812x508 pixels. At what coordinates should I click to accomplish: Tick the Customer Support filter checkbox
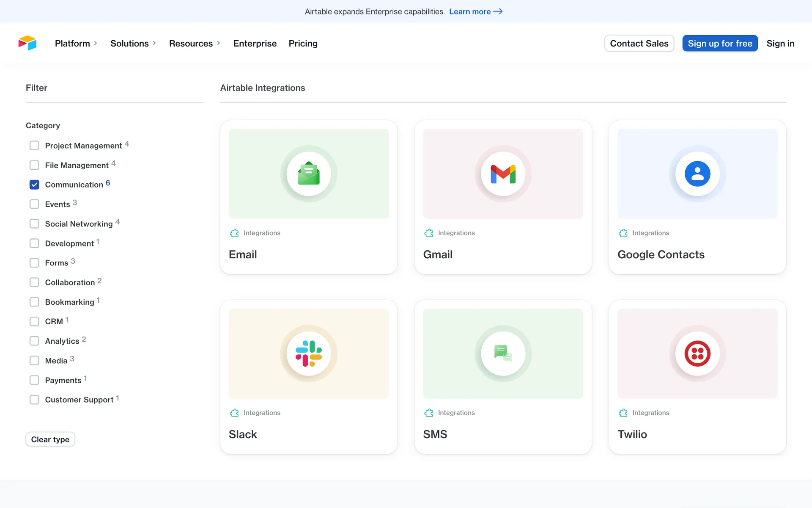pyautogui.click(x=34, y=400)
